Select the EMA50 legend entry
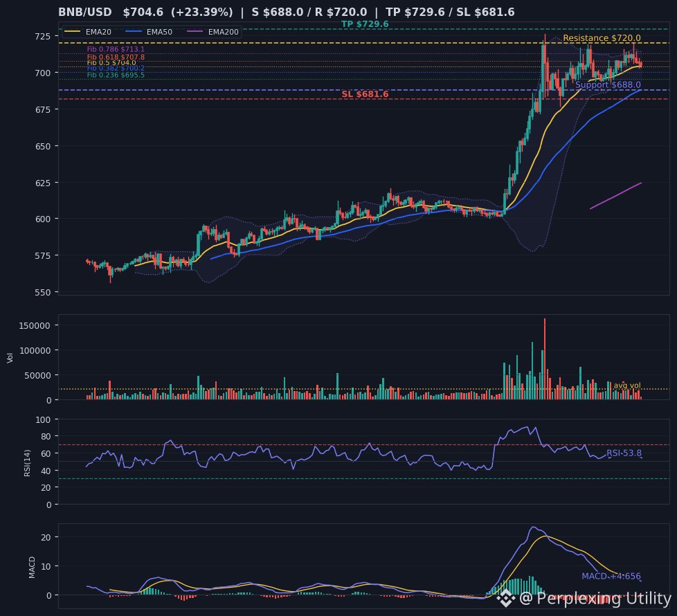Screen dimensions: 677x616 149,32
